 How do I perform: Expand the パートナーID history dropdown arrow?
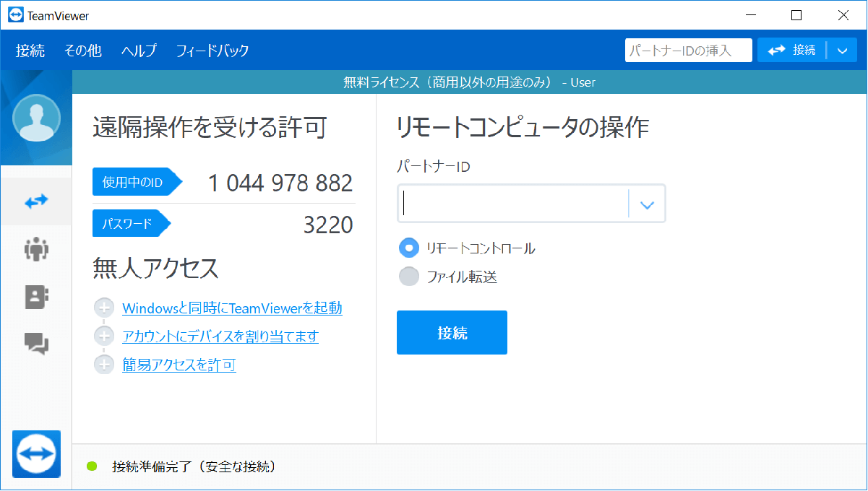click(x=647, y=205)
